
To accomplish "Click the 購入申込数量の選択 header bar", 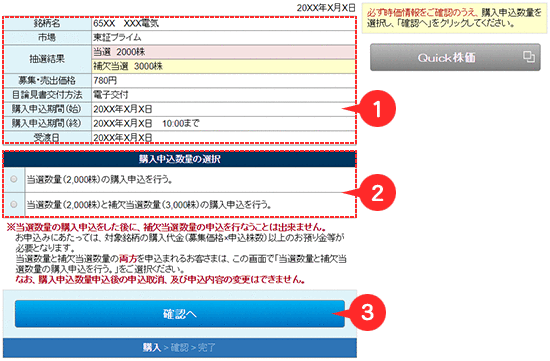I will [x=180, y=159].
